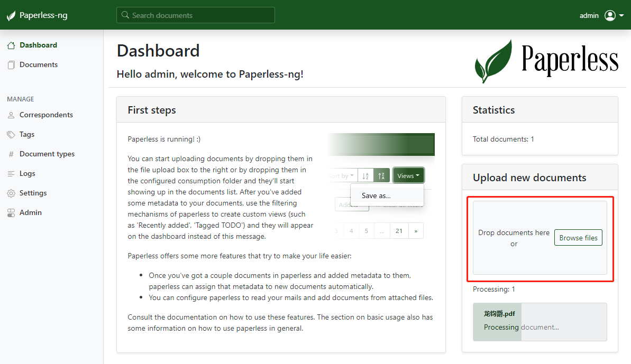
Task: Click the 'Drop documents here' upload area
Action: click(540, 238)
